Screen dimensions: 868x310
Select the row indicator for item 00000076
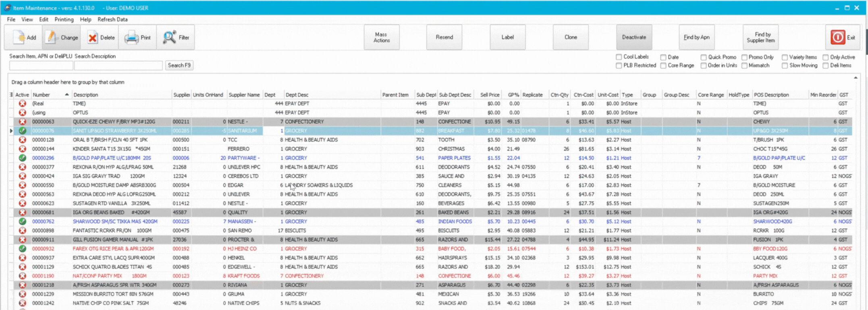pos(11,131)
